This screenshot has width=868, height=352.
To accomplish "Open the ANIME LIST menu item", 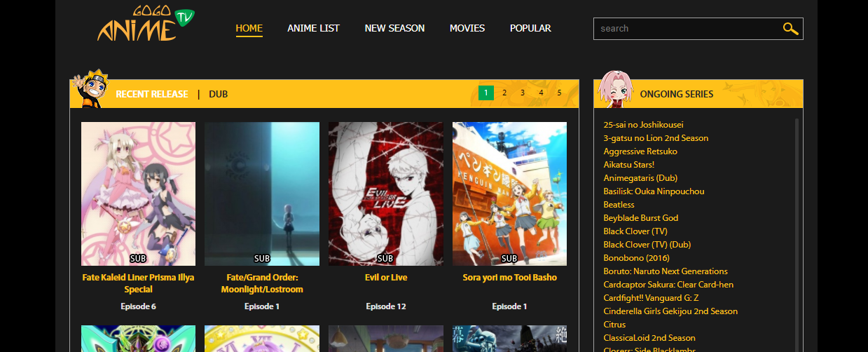I will tap(313, 28).
